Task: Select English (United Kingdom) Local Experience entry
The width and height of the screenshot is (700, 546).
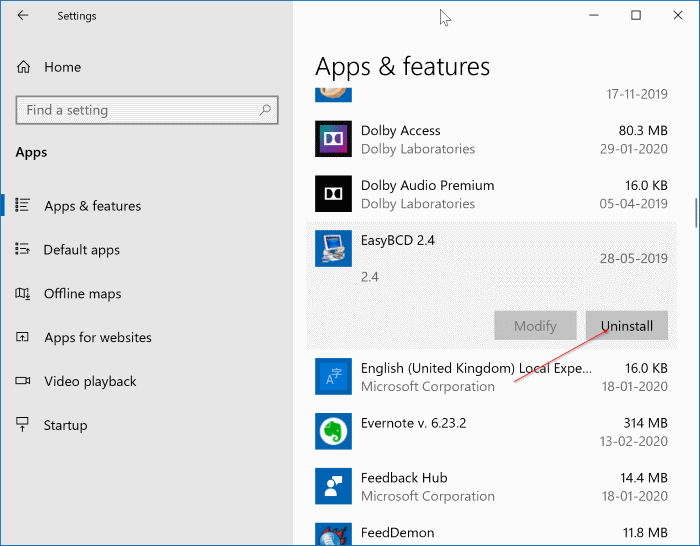Action: 476,368
